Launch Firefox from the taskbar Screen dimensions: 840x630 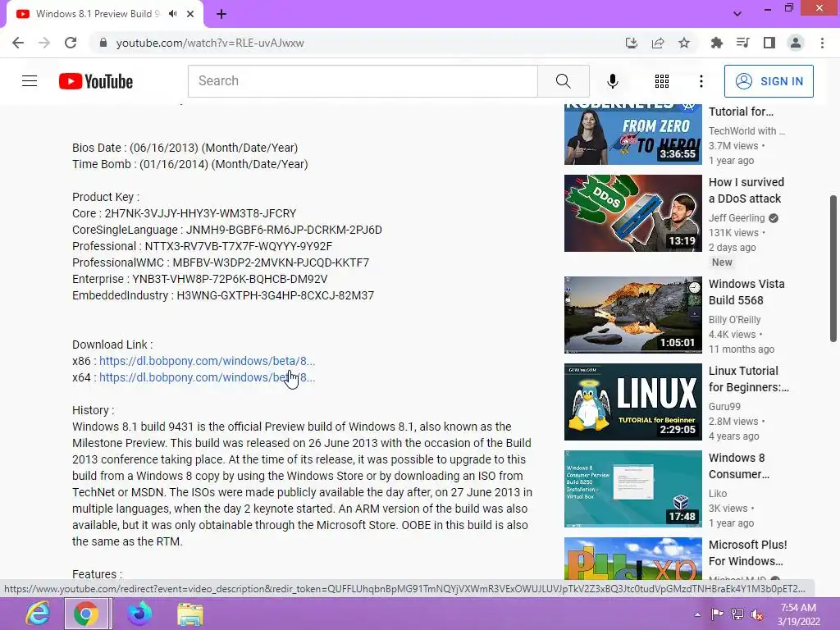(139, 614)
